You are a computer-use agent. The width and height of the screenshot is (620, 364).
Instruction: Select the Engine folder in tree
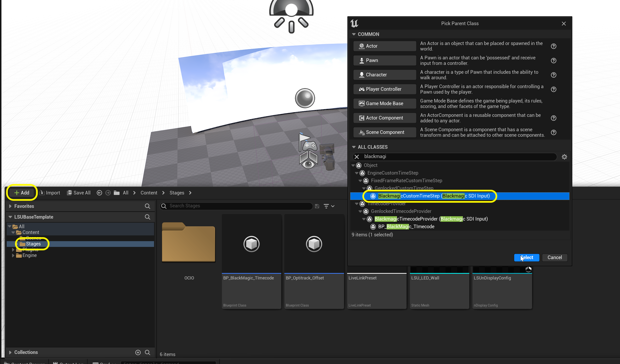(29, 256)
